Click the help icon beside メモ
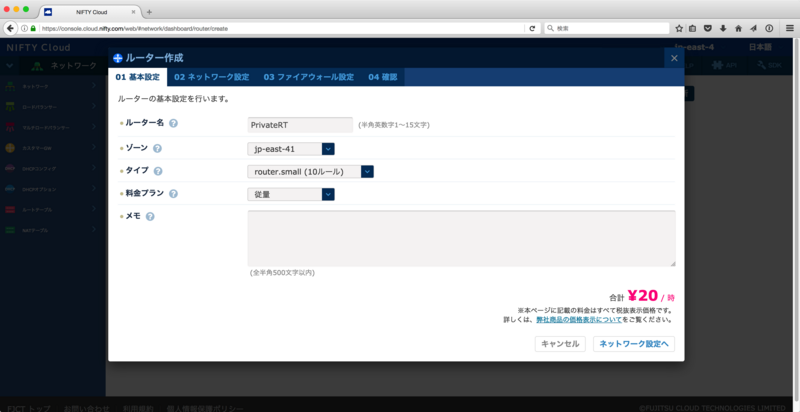This screenshot has width=800, height=412. pos(150,217)
